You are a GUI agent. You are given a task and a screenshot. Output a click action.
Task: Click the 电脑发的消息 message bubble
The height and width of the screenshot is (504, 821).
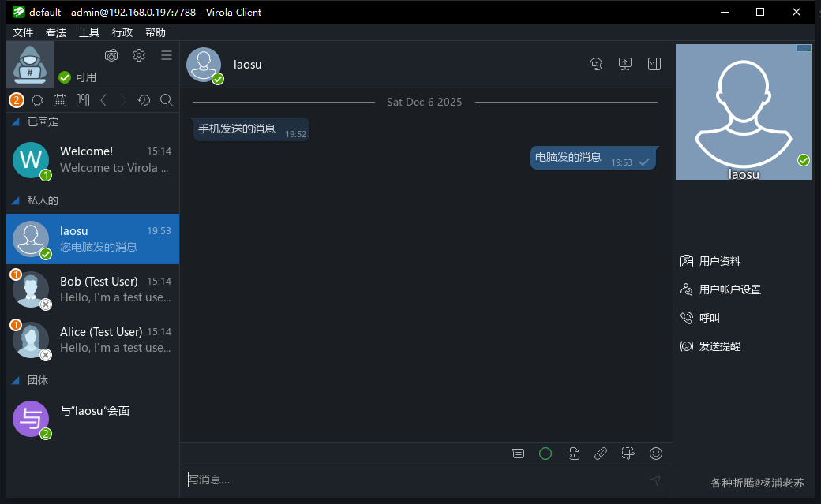(593, 158)
